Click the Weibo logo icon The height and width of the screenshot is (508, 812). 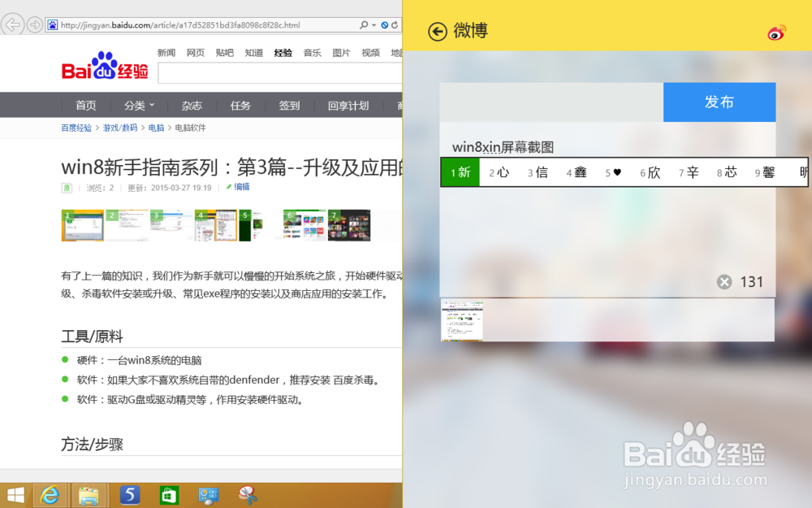click(x=776, y=33)
